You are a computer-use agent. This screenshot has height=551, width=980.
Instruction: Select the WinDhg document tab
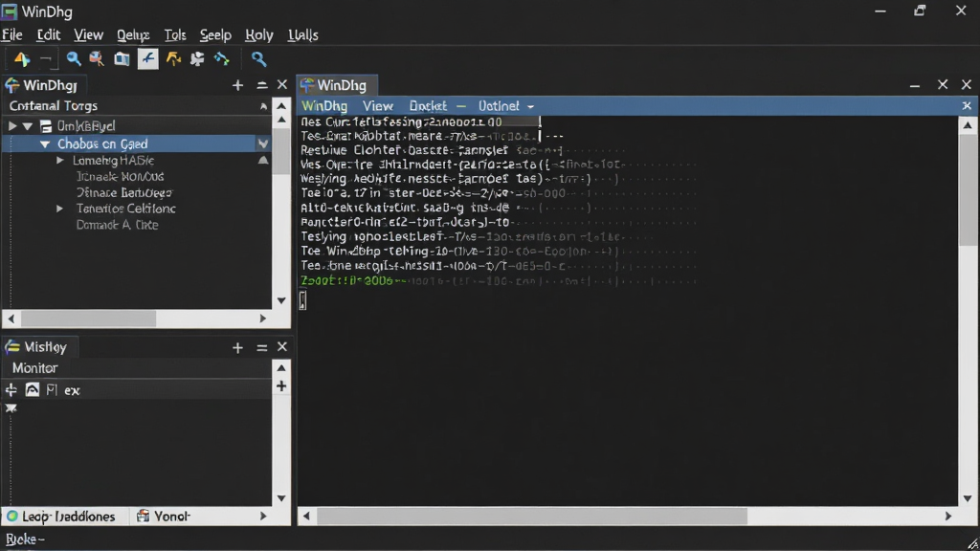(337, 85)
